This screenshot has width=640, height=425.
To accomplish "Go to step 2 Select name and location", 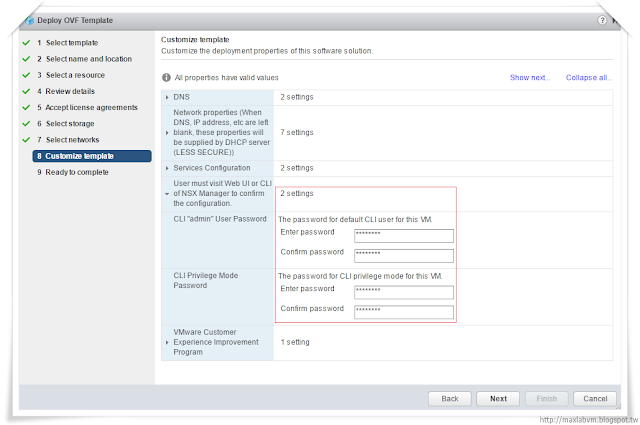I will click(x=84, y=59).
